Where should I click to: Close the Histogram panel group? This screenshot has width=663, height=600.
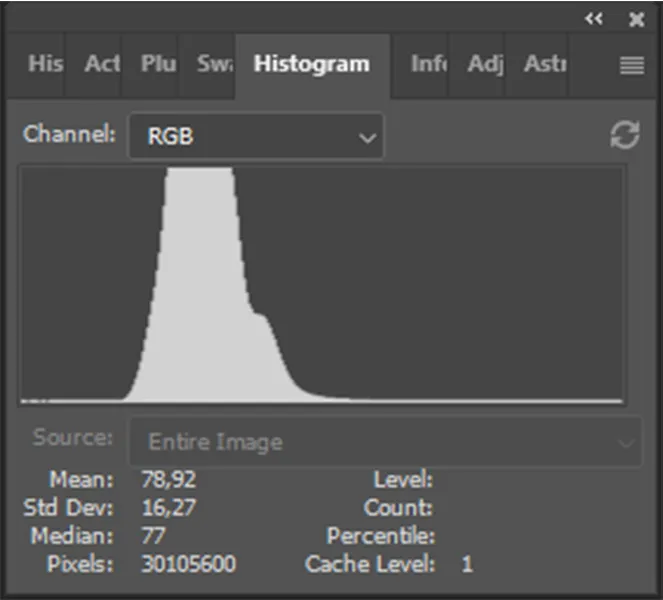(x=637, y=19)
